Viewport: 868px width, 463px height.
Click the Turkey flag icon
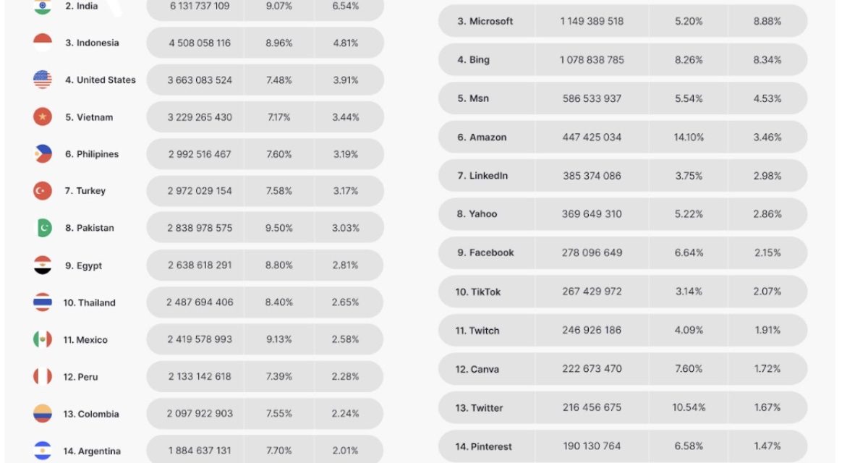click(x=43, y=191)
